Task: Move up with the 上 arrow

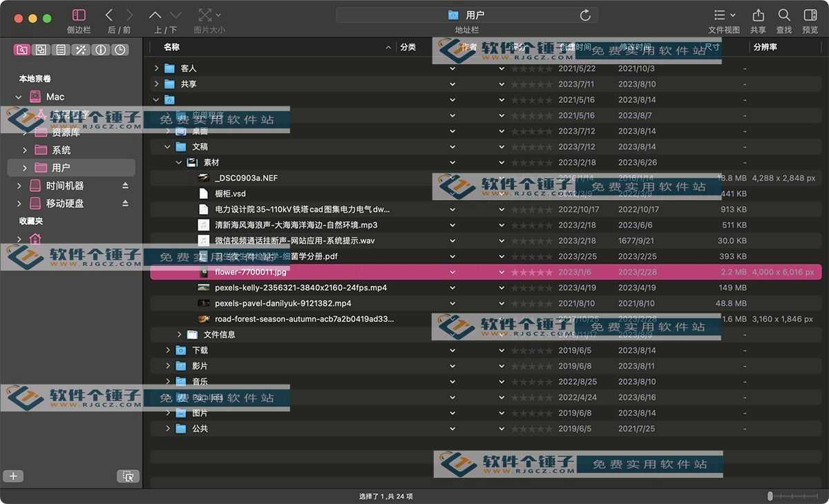Action: point(155,15)
